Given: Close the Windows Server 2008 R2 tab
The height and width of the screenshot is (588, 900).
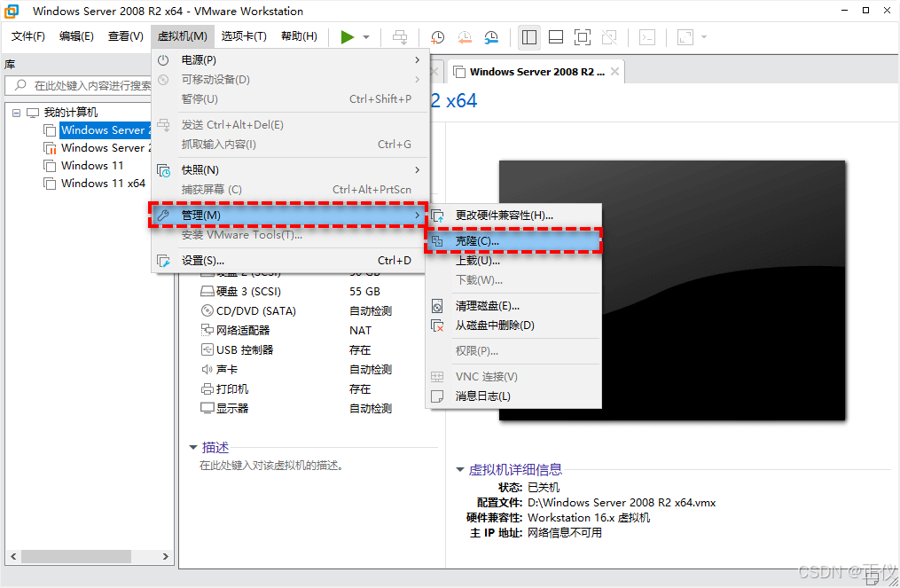Looking at the screenshot, I should (x=614, y=72).
